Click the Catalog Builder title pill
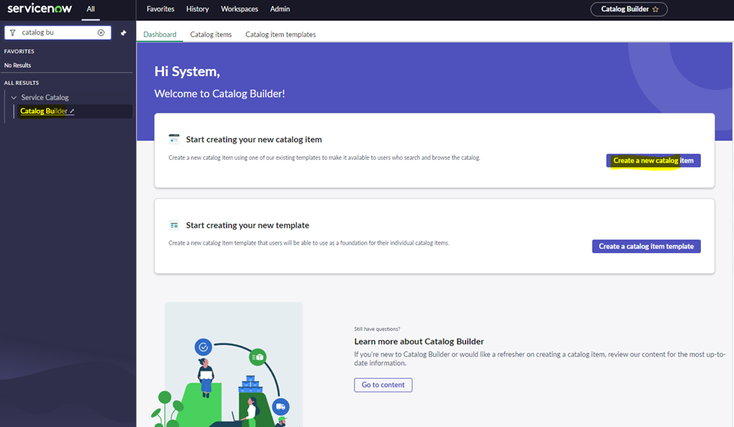The height and width of the screenshot is (427, 734). tap(629, 9)
